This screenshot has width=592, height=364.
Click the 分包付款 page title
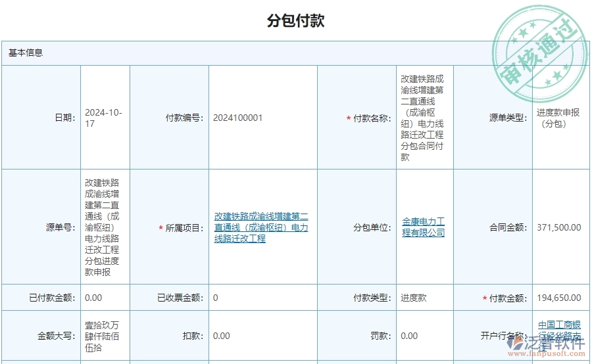(x=295, y=21)
